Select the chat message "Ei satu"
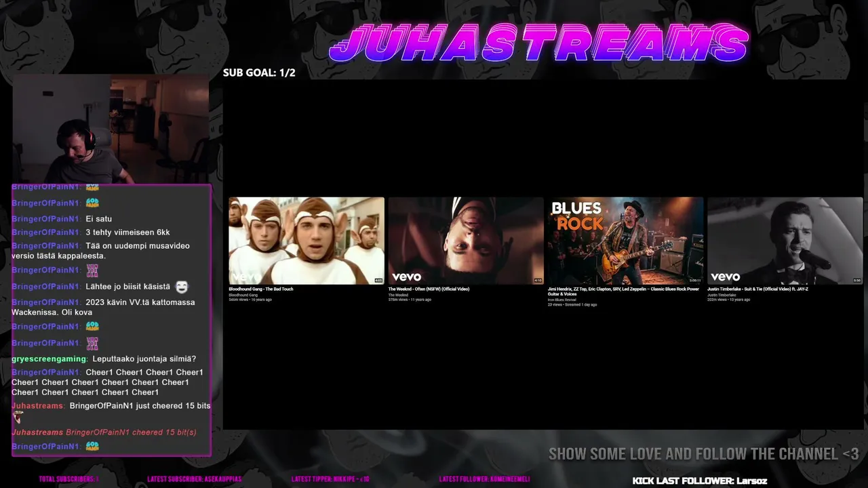 (x=99, y=219)
